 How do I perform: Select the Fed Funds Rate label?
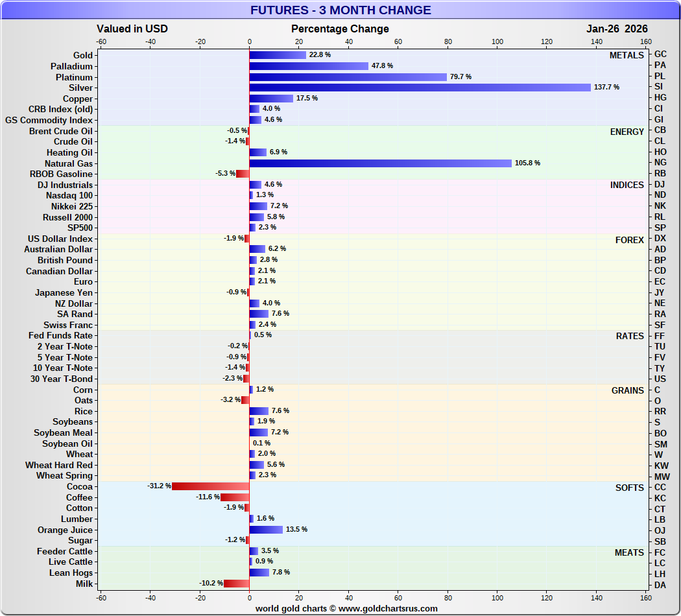point(61,335)
